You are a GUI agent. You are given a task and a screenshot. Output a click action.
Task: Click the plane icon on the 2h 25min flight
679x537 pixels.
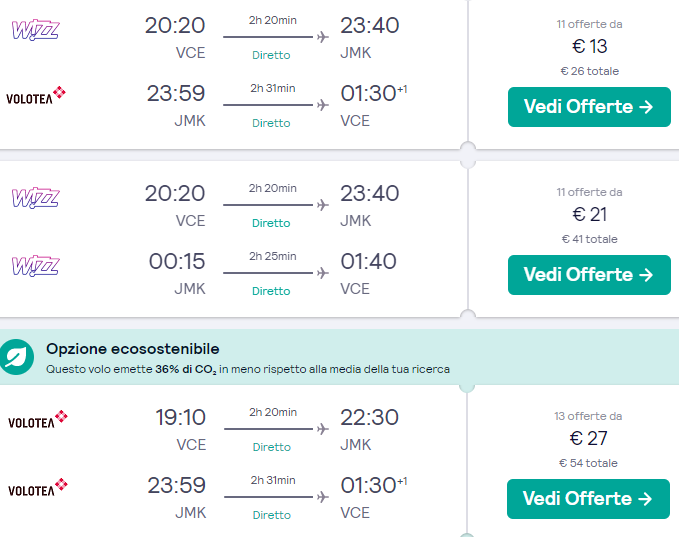[x=322, y=273]
